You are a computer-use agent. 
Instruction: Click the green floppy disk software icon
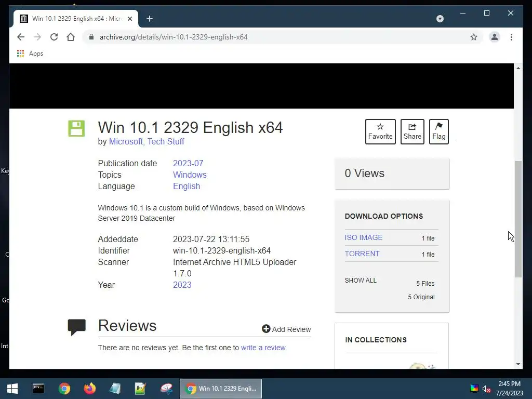[76, 128]
